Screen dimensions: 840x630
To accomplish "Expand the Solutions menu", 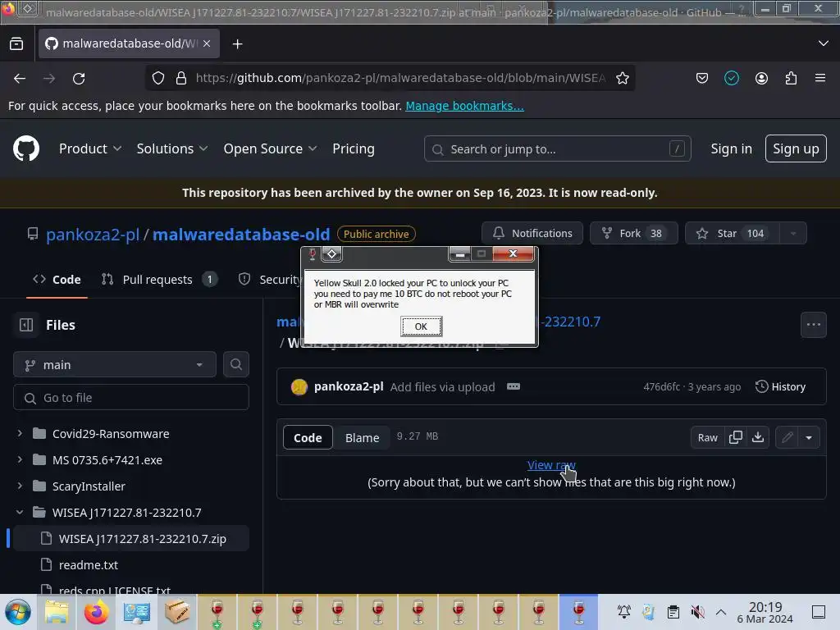I will (x=171, y=149).
